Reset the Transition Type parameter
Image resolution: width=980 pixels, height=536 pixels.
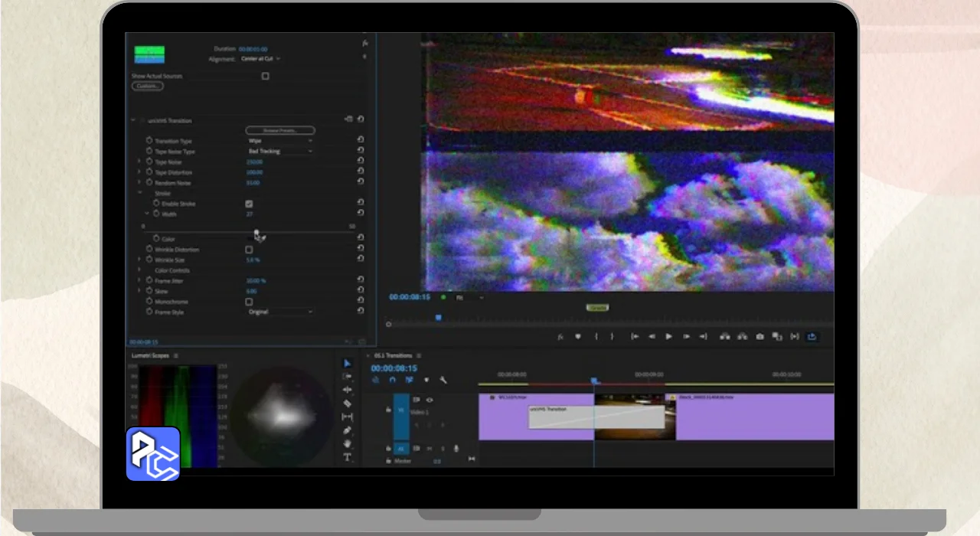[x=360, y=140]
